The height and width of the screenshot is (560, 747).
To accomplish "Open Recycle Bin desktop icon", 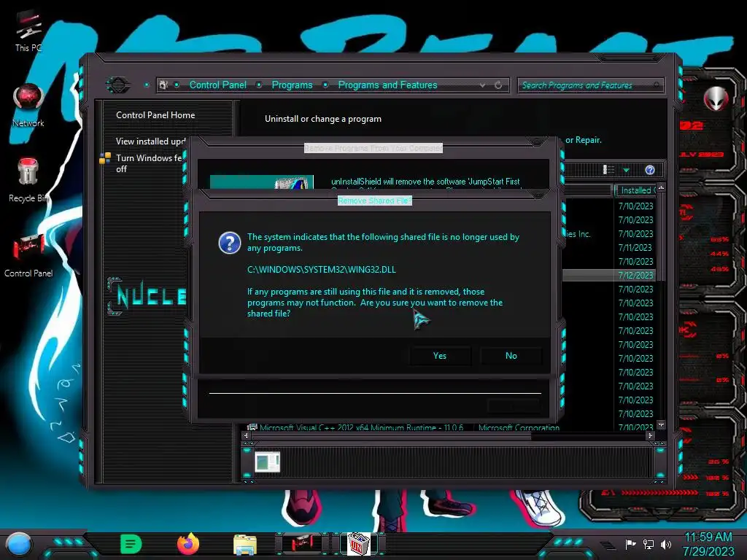I will [28, 181].
